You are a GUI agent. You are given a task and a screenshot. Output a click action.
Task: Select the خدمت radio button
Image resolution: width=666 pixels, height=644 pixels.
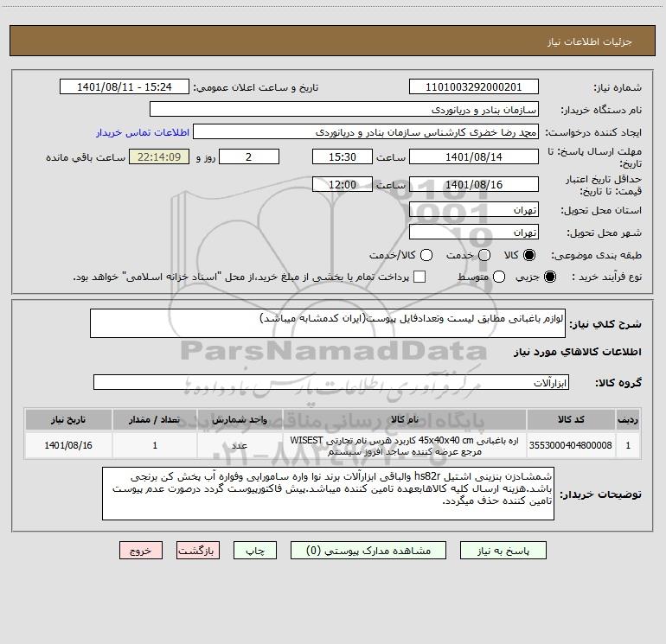(x=484, y=255)
